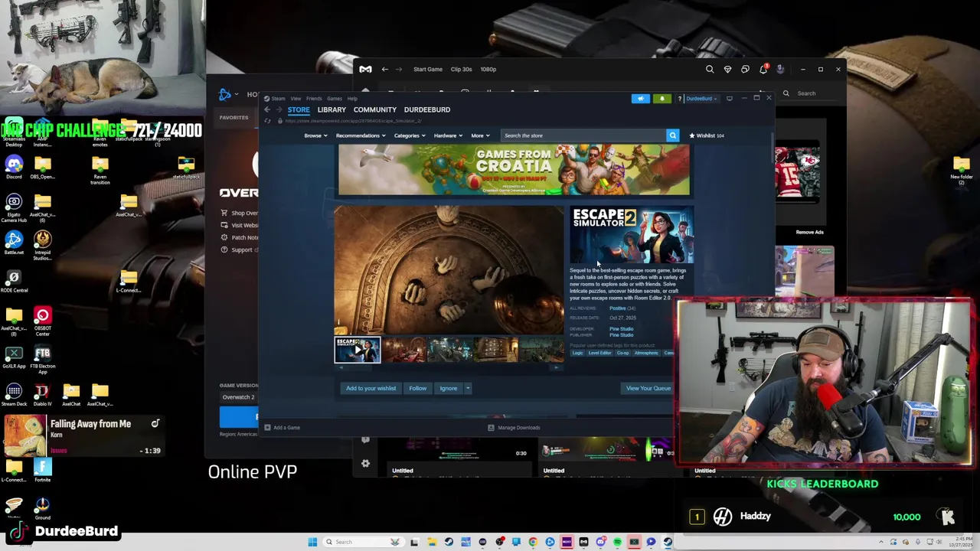Select the Escape Simulator 2 trailer thumbnail
Image resolution: width=980 pixels, height=551 pixels.
pos(358,350)
